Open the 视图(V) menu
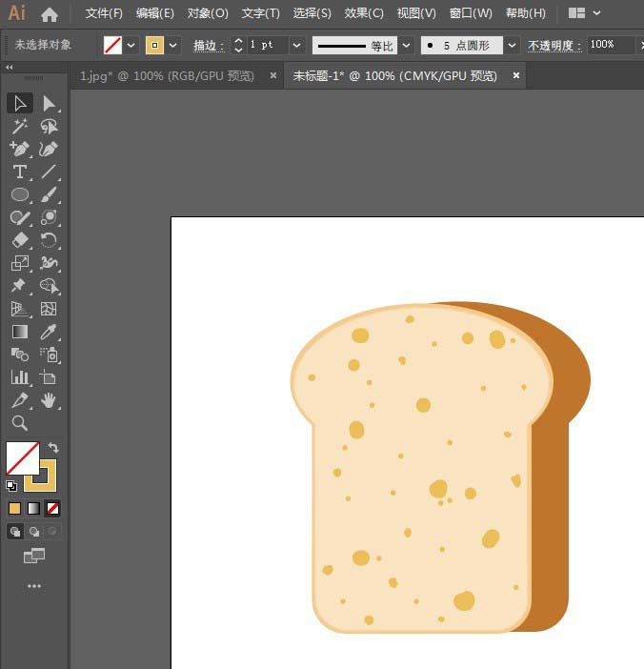The height and width of the screenshot is (669, 644). [x=416, y=13]
